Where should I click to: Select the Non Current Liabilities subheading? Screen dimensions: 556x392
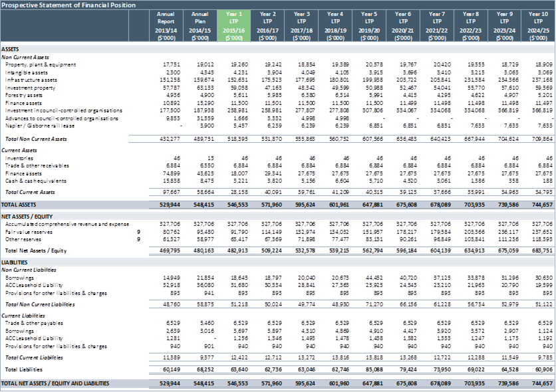(x=29, y=270)
